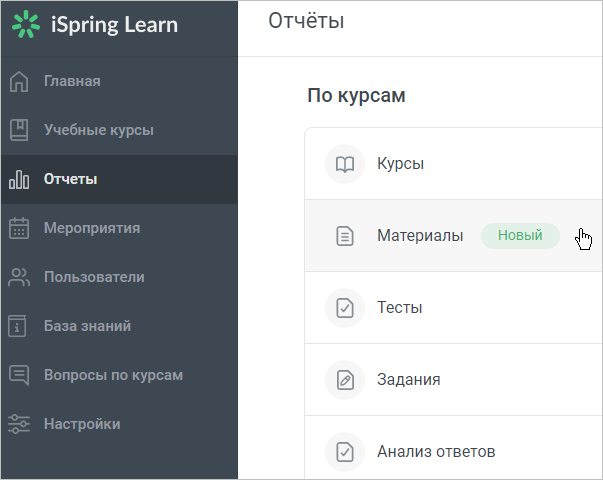Click the icon beside Анализ ответов
This screenshot has width=603, height=480.
345,452
